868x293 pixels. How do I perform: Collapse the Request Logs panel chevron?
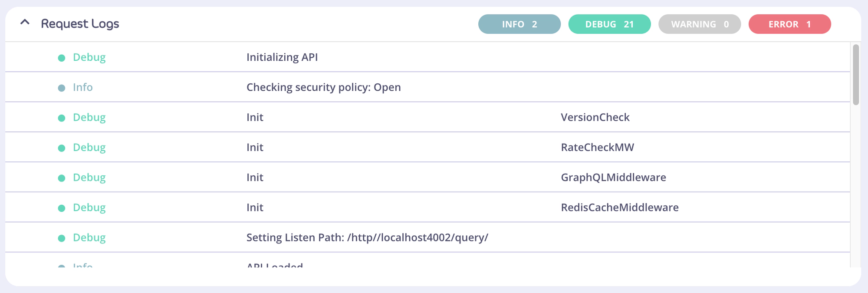click(25, 23)
